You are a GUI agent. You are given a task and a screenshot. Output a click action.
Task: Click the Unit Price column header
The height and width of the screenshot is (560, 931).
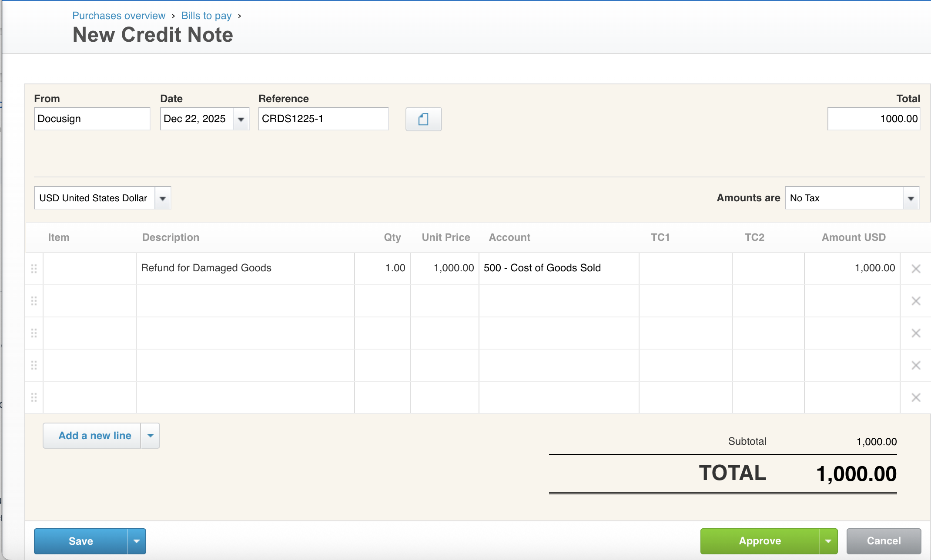446,237
